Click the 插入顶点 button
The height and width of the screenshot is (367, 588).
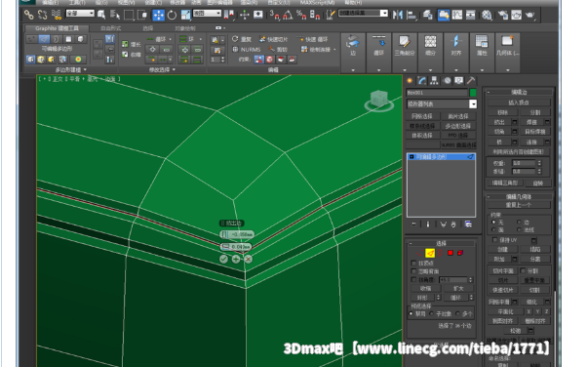pos(519,102)
